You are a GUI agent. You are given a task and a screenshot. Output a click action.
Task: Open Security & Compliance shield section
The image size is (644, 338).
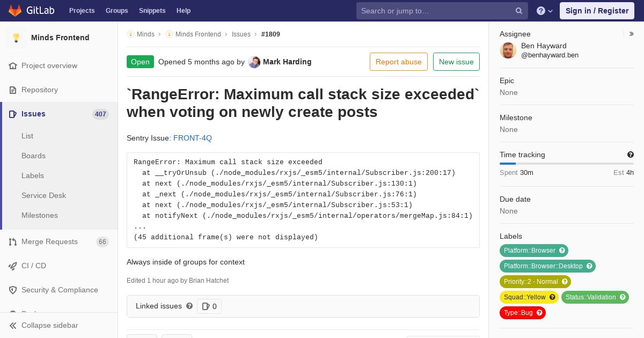pyautogui.click(x=59, y=290)
